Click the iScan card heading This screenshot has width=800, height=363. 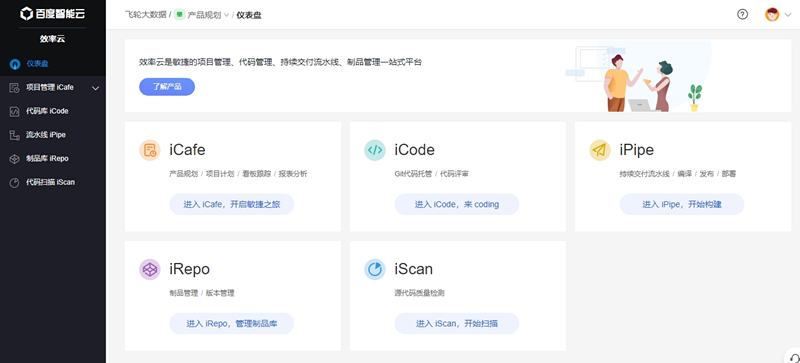click(x=413, y=269)
